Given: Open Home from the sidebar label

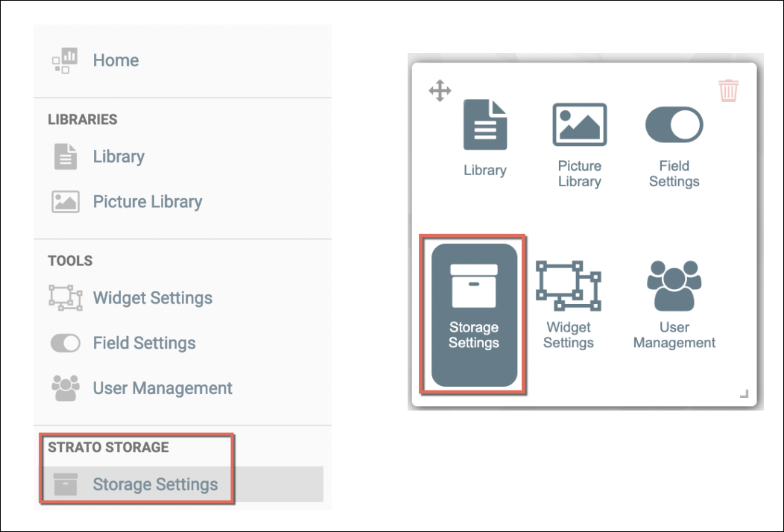Looking at the screenshot, I should click(x=116, y=60).
